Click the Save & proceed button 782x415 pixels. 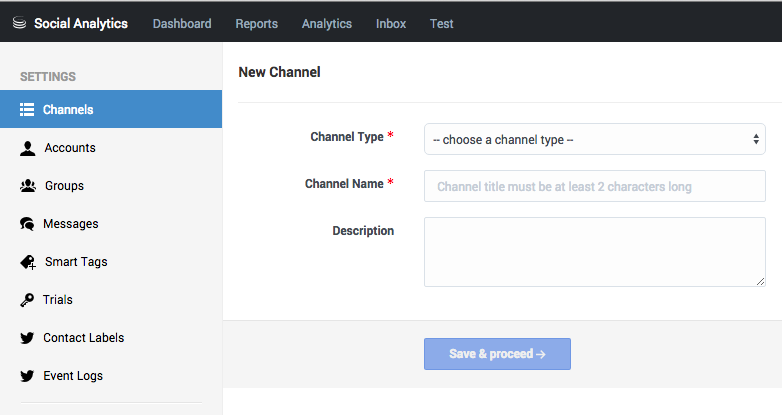[x=497, y=354]
